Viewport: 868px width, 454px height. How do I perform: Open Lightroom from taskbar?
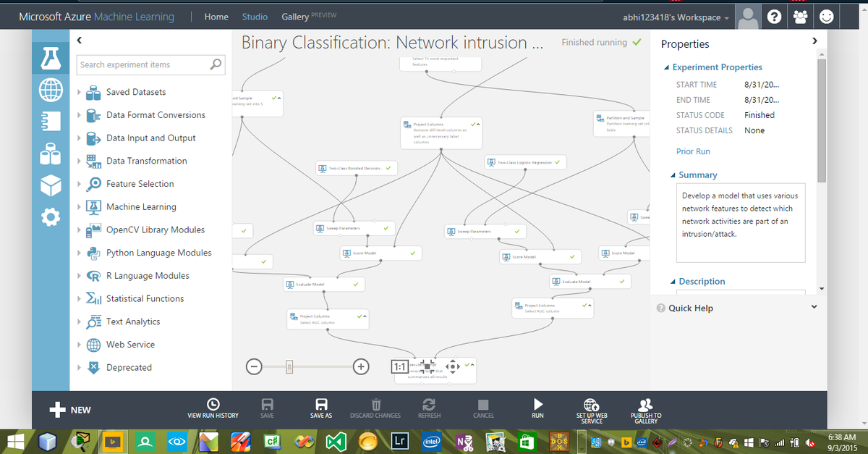[399, 440]
